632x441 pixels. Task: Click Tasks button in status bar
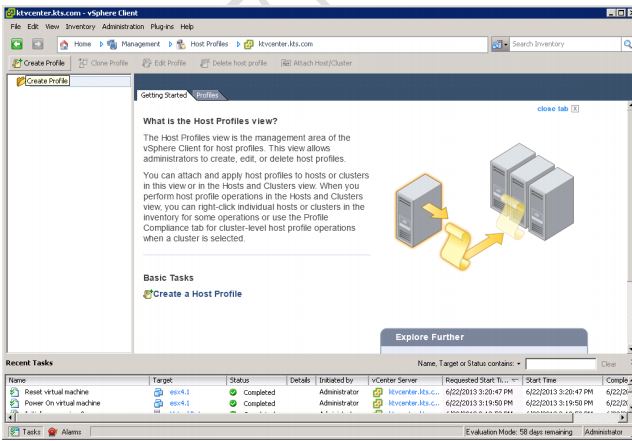pos(26,432)
